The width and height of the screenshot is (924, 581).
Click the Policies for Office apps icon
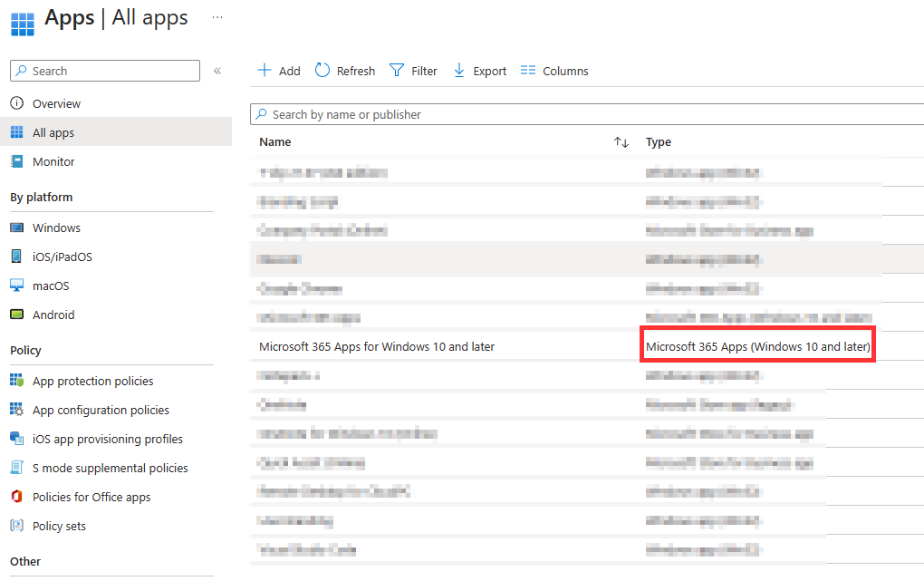[x=16, y=497]
